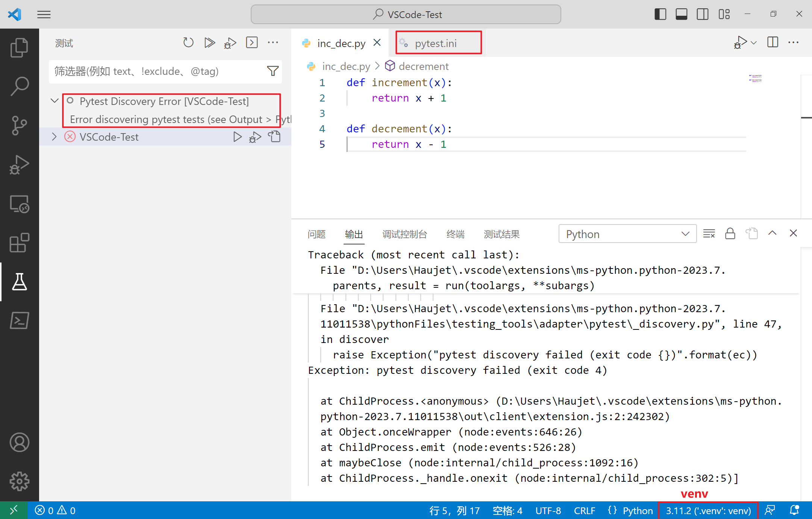This screenshot has height=519, width=812.
Task: Switch to the 终端 panel tab
Action: 455,234
